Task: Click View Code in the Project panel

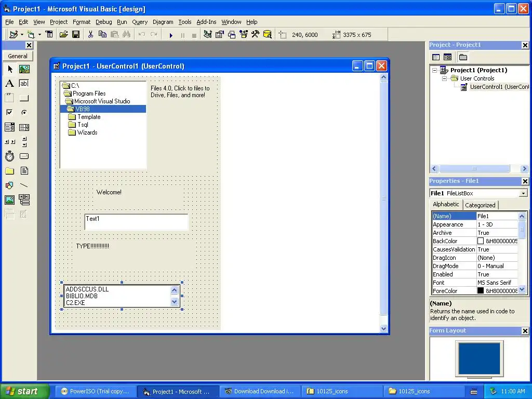Action: coord(436,57)
